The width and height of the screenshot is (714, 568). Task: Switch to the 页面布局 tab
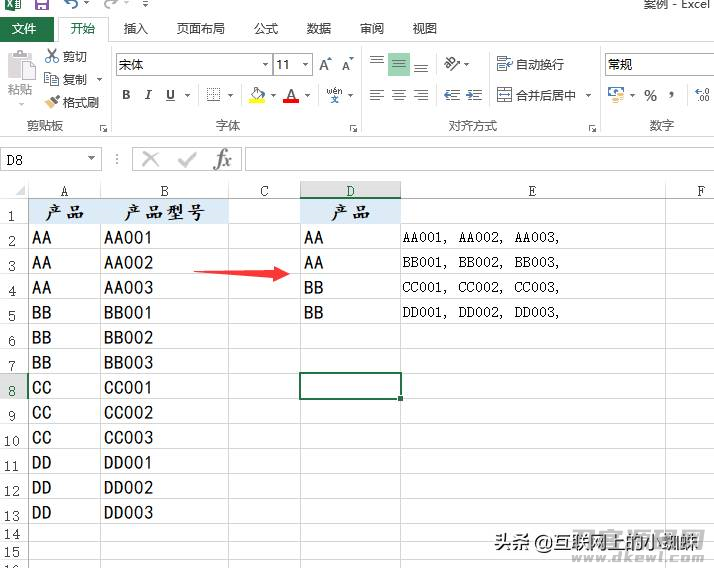[x=200, y=29]
